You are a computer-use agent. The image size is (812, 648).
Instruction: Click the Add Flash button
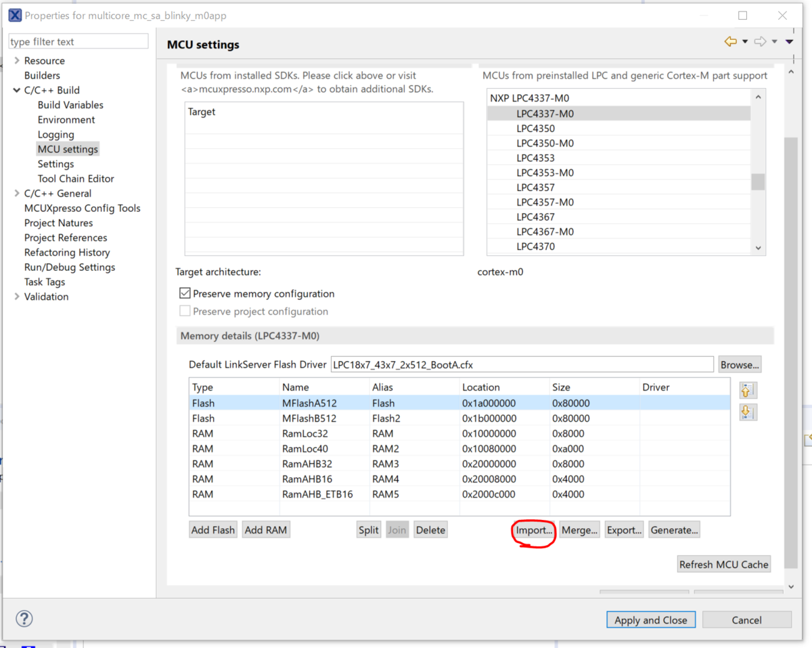pyautogui.click(x=213, y=530)
